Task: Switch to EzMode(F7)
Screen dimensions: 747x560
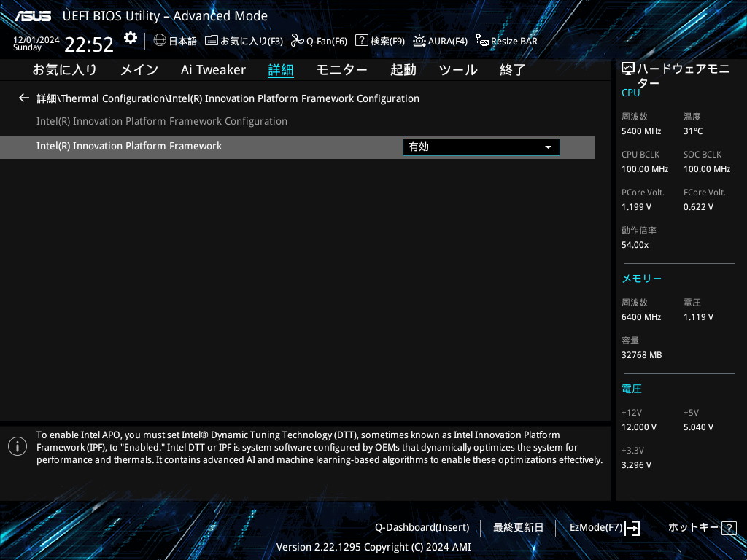Action: click(595, 527)
